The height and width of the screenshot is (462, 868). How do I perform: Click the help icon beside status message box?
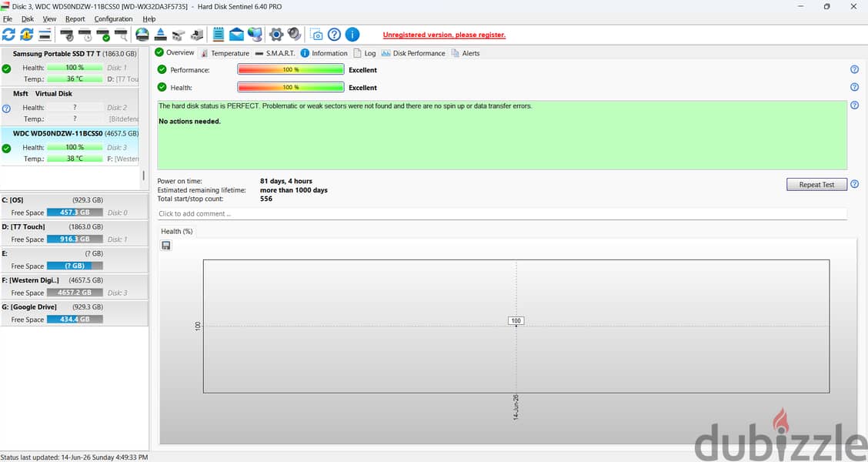[x=855, y=105]
